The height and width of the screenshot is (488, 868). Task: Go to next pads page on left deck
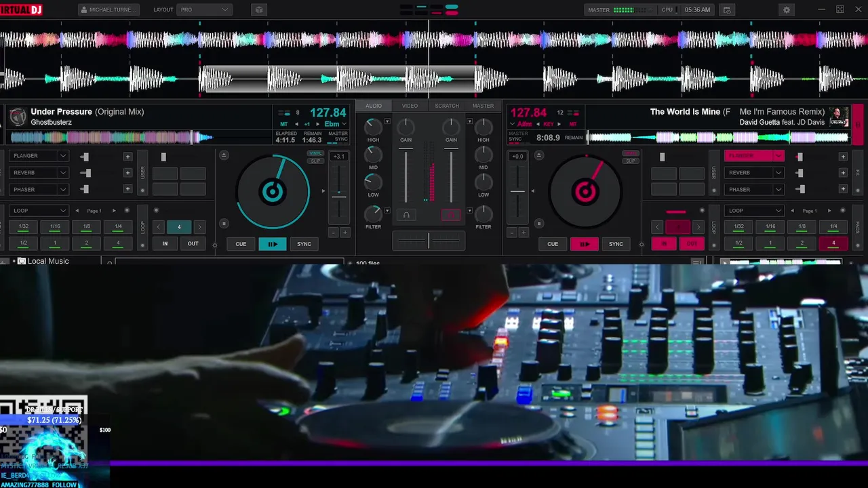tap(114, 211)
